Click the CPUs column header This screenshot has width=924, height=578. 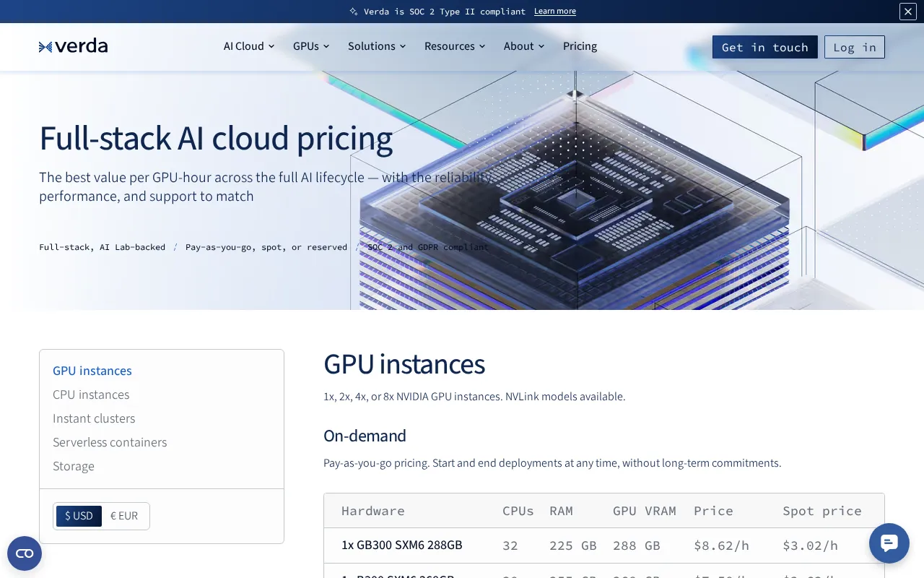tap(518, 511)
